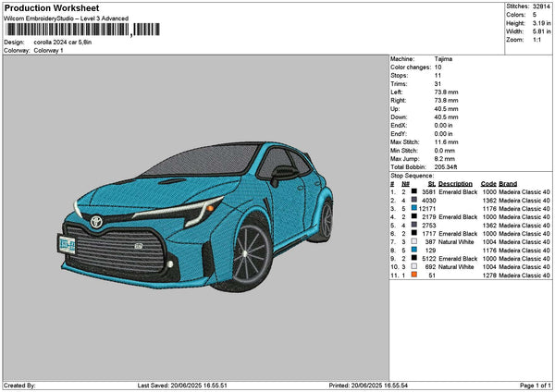Click the Description column header
The image size is (555, 392).
tap(457, 183)
